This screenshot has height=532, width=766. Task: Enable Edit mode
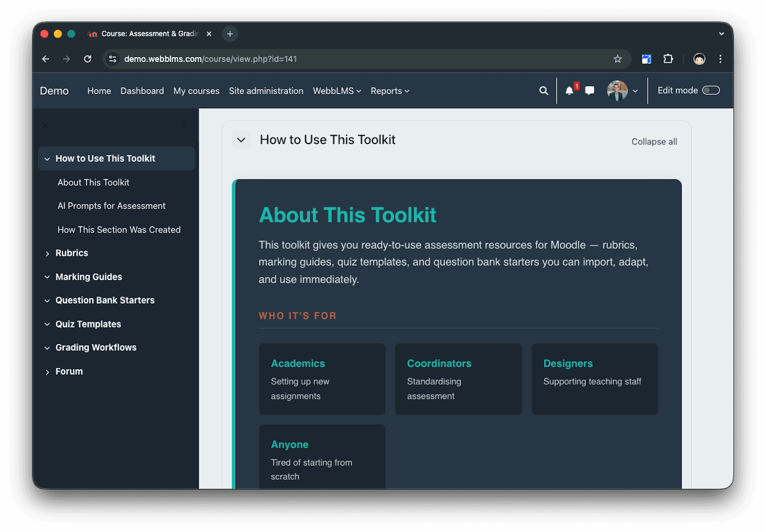711,90
